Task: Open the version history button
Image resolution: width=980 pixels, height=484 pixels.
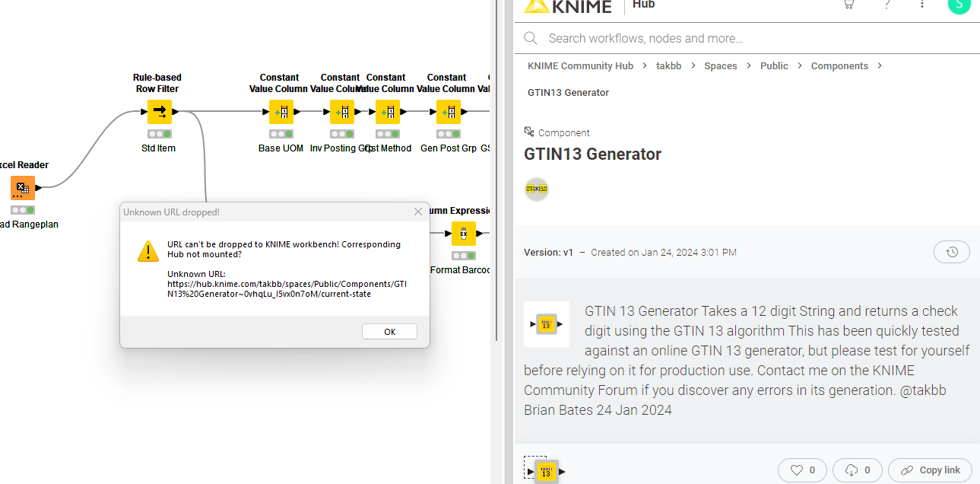Action: [x=952, y=252]
